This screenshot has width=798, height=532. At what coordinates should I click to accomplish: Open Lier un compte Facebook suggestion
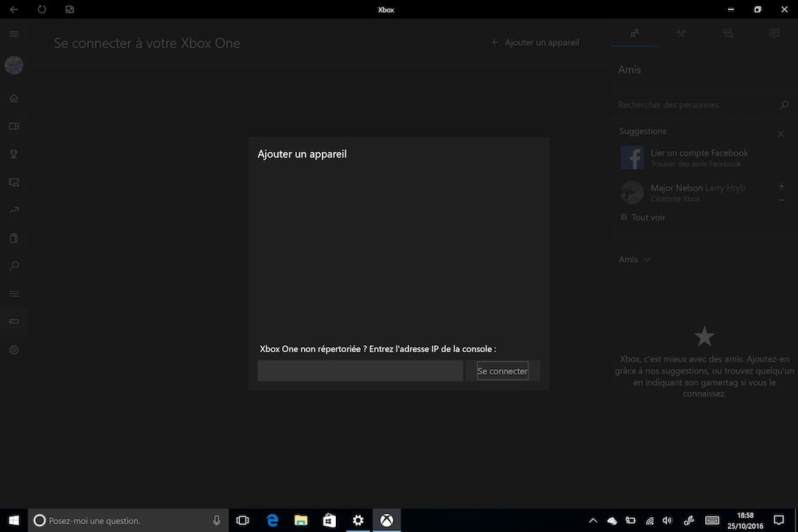coord(700,157)
